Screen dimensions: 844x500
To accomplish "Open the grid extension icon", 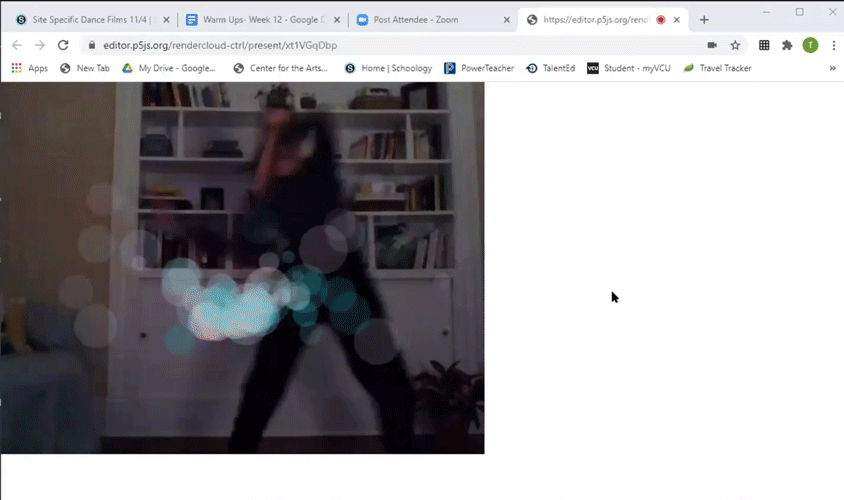I will (764, 45).
